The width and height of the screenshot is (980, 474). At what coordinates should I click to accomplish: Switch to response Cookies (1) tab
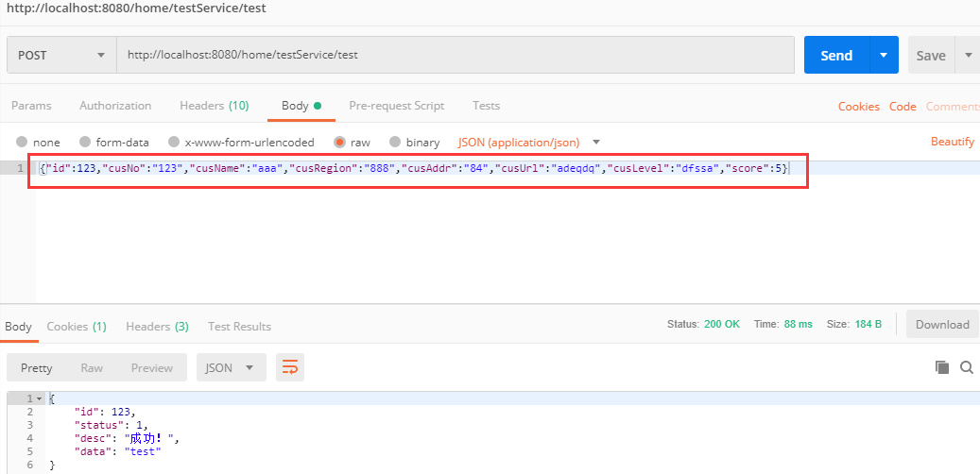pyautogui.click(x=77, y=326)
